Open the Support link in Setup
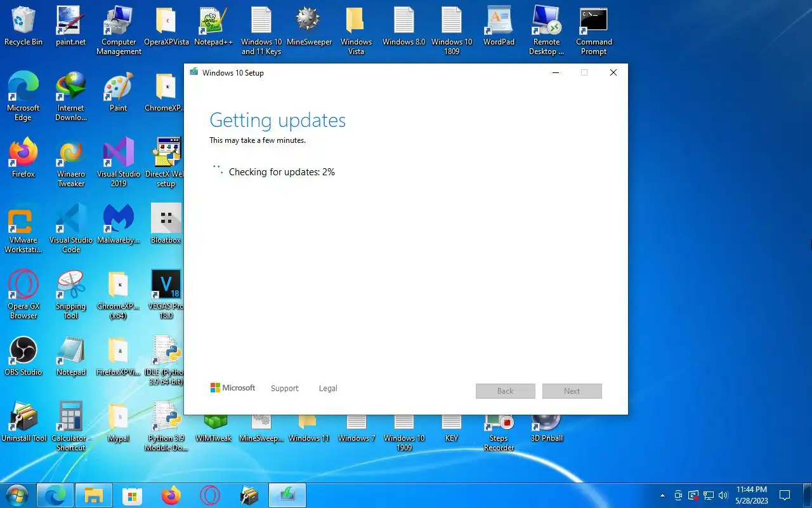 [284, 389]
